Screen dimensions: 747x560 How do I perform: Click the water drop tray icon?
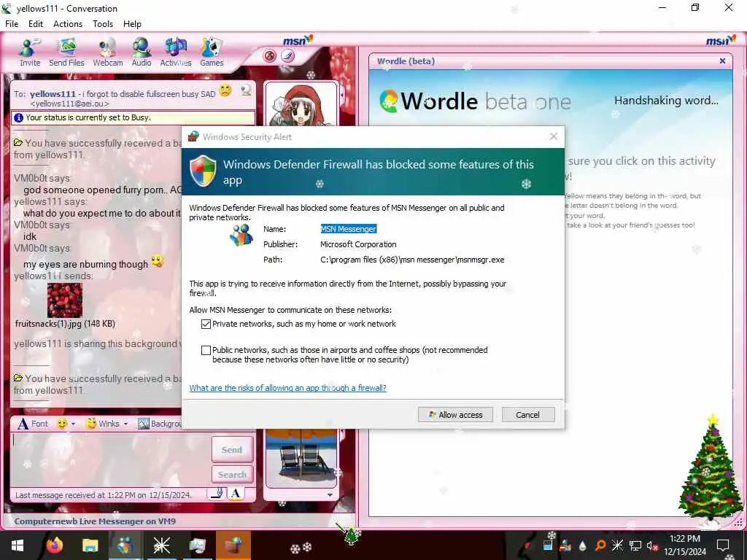[583, 545]
